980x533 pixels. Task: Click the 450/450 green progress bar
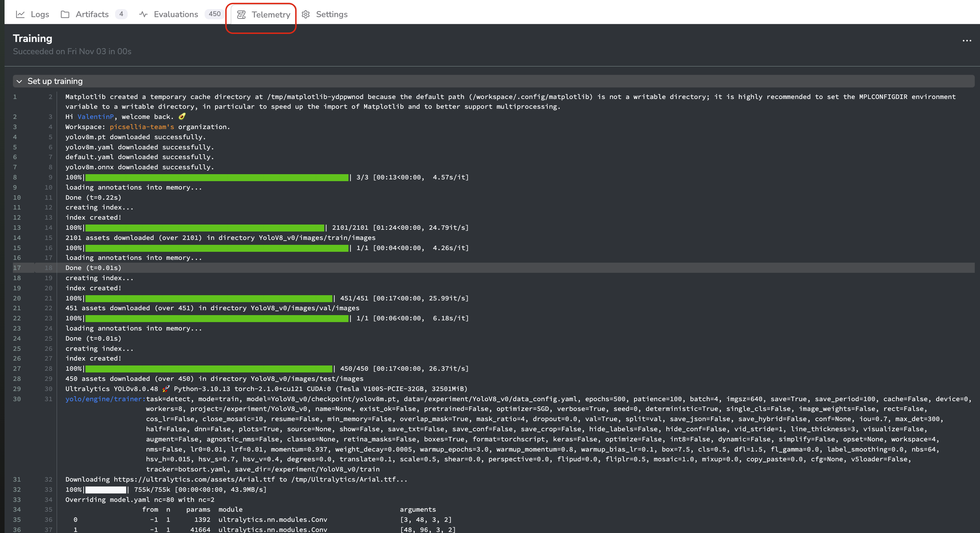pos(209,369)
